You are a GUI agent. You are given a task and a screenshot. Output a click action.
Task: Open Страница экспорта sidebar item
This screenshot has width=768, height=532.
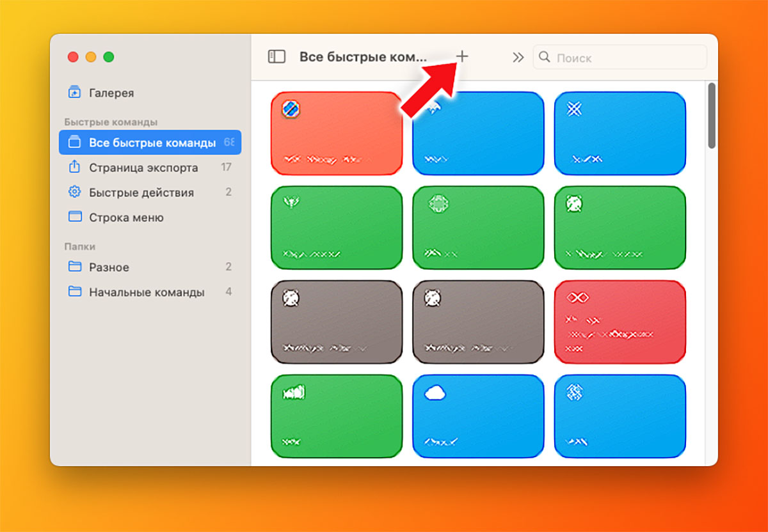[150, 168]
